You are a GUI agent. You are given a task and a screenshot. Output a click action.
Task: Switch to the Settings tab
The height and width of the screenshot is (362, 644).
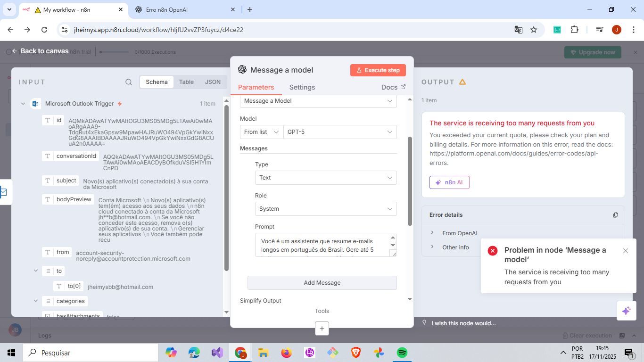(x=302, y=87)
